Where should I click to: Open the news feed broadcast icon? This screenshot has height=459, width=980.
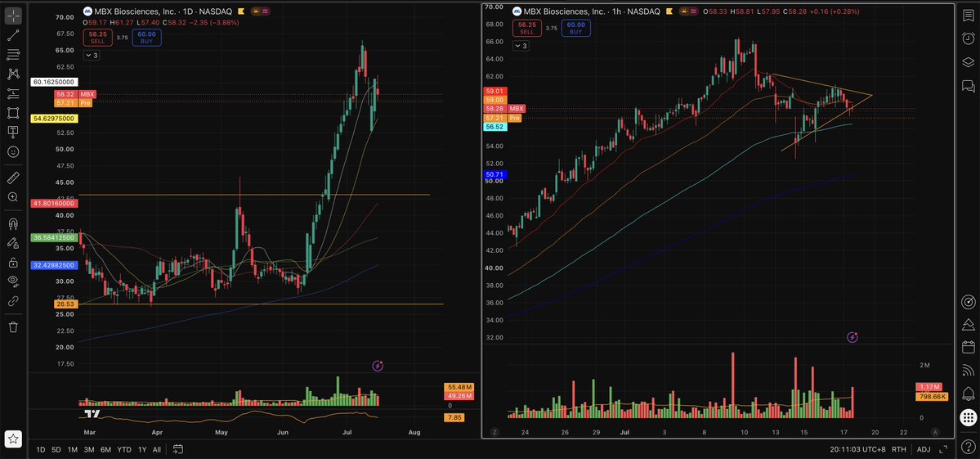[968, 370]
